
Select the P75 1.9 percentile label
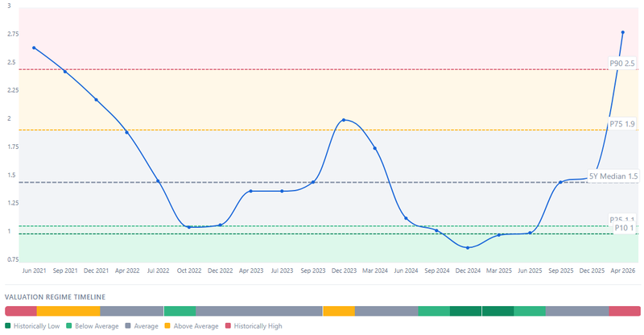[x=621, y=124]
